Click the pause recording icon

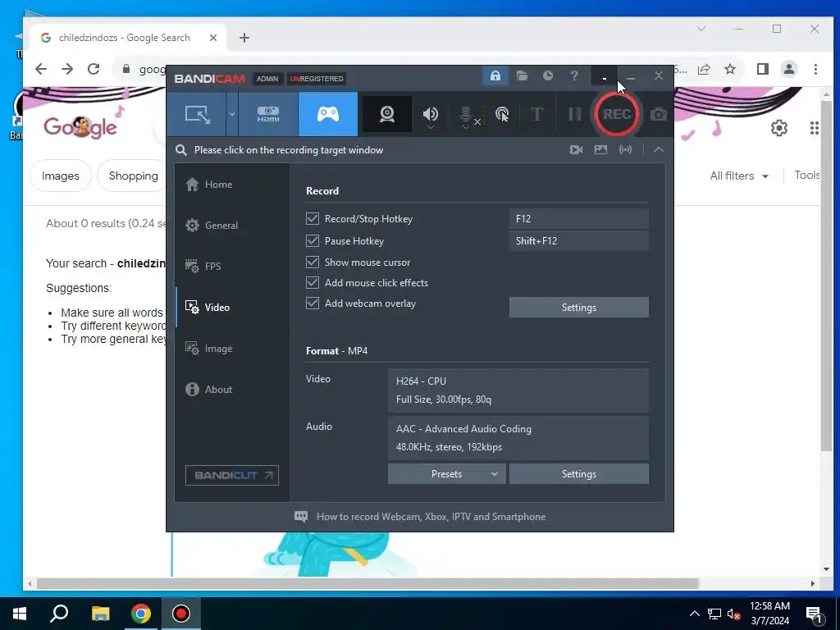(574, 114)
